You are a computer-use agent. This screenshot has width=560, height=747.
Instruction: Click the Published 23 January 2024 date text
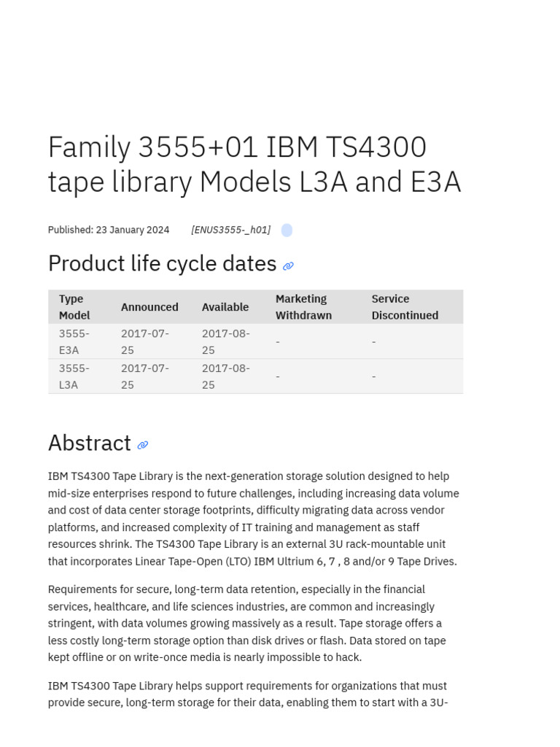[109, 230]
